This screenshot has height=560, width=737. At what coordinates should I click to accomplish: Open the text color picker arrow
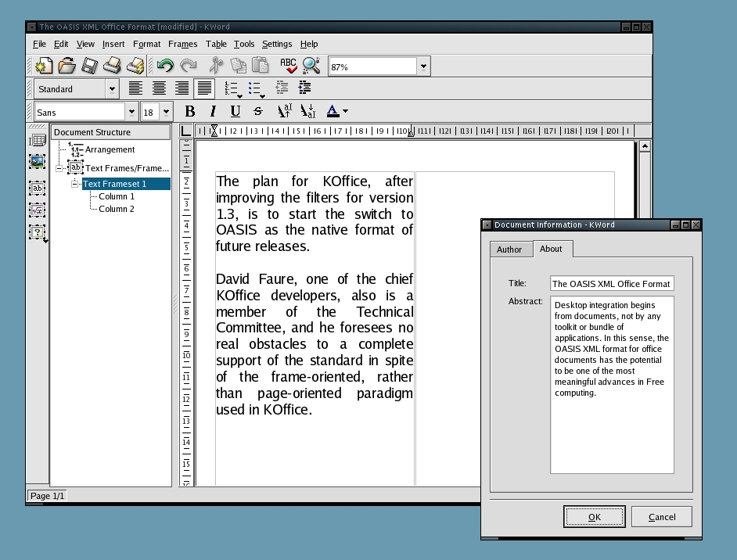345,111
